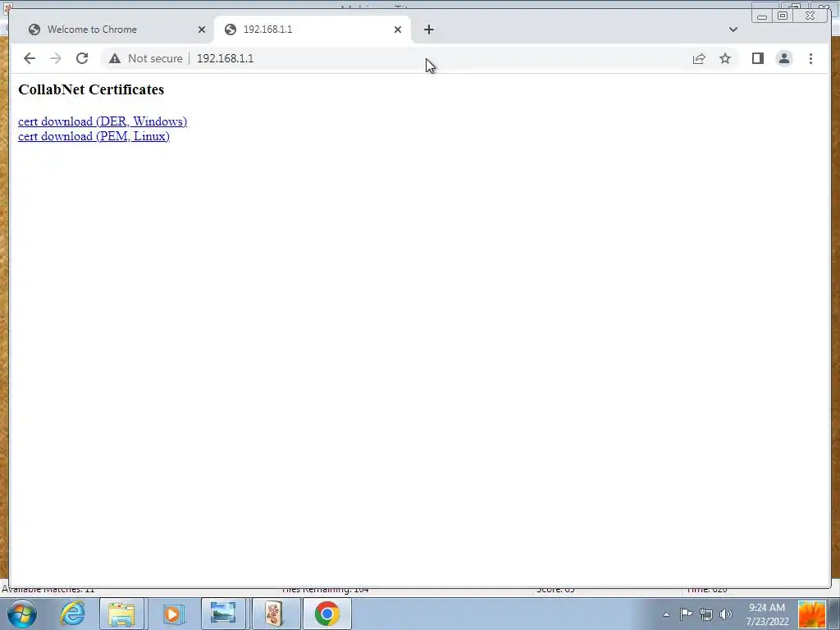Download the PEM Linux certificate
Image resolution: width=840 pixels, height=630 pixels.
click(x=94, y=137)
